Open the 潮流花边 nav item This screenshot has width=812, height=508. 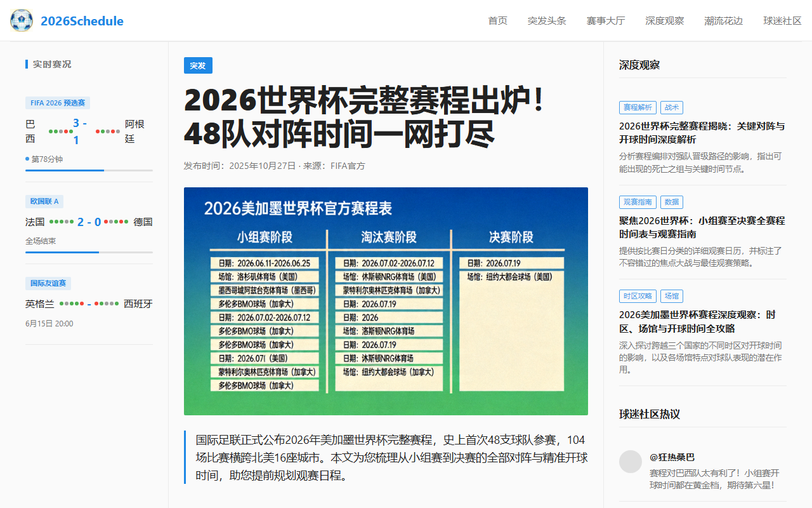724,21
